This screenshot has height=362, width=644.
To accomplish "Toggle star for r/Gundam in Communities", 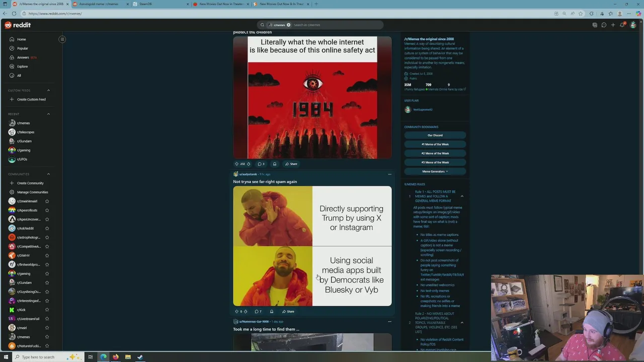I will [47, 283].
